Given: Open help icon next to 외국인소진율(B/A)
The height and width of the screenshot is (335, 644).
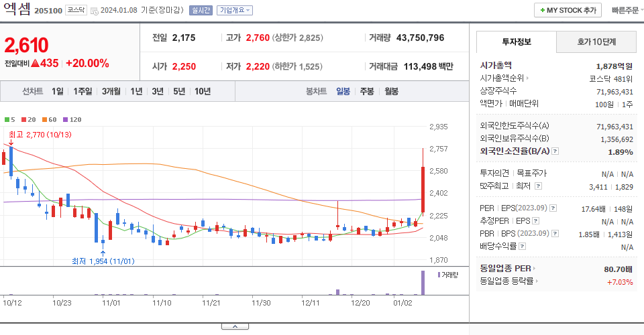Looking at the screenshot, I should tap(555, 151).
